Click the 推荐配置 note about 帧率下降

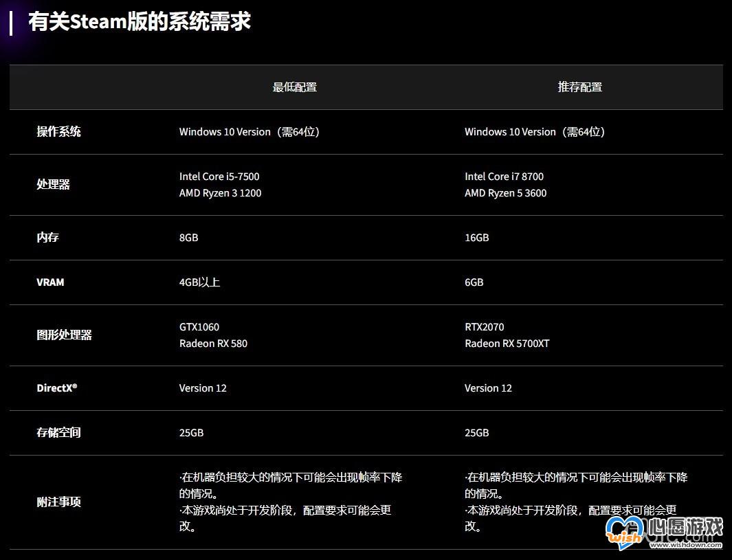576,485
